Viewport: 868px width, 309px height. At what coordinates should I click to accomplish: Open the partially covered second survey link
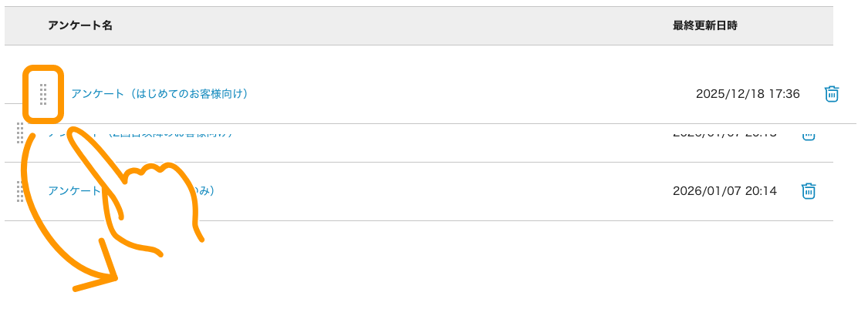click(58, 134)
